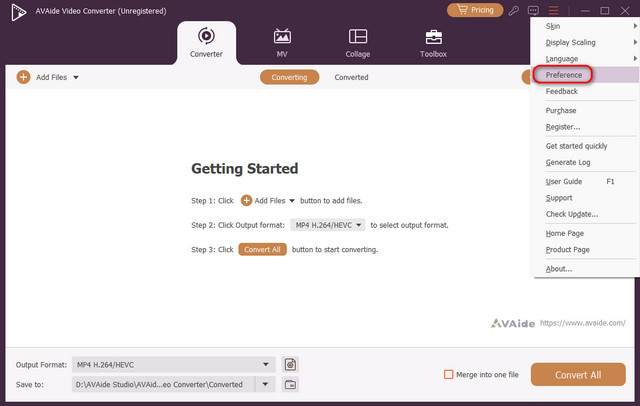Click the Collage layout icon
The image size is (640, 406).
tap(357, 36)
